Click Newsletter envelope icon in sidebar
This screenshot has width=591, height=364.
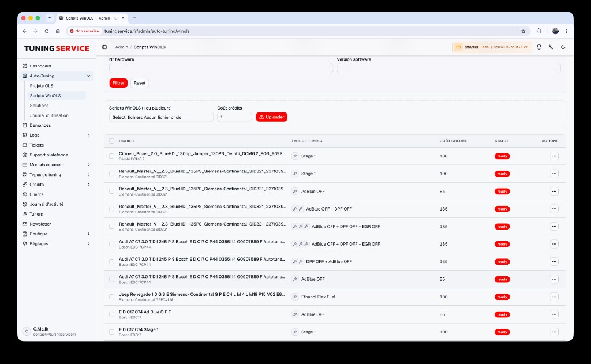click(x=25, y=224)
